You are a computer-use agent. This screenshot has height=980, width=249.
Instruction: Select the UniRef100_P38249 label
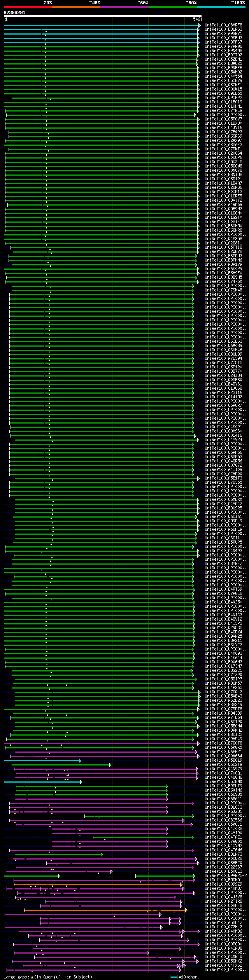click(223, 705)
